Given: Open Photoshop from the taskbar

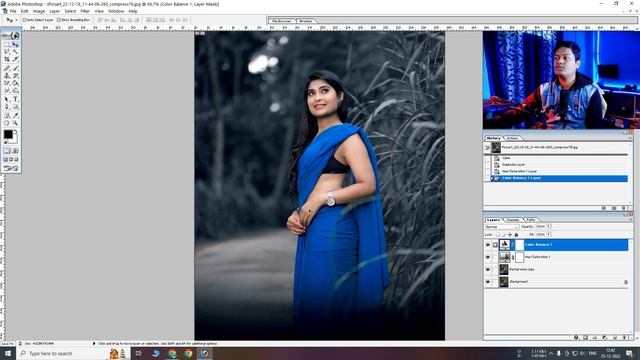Looking at the screenshot, I should (x=204, y=353).
